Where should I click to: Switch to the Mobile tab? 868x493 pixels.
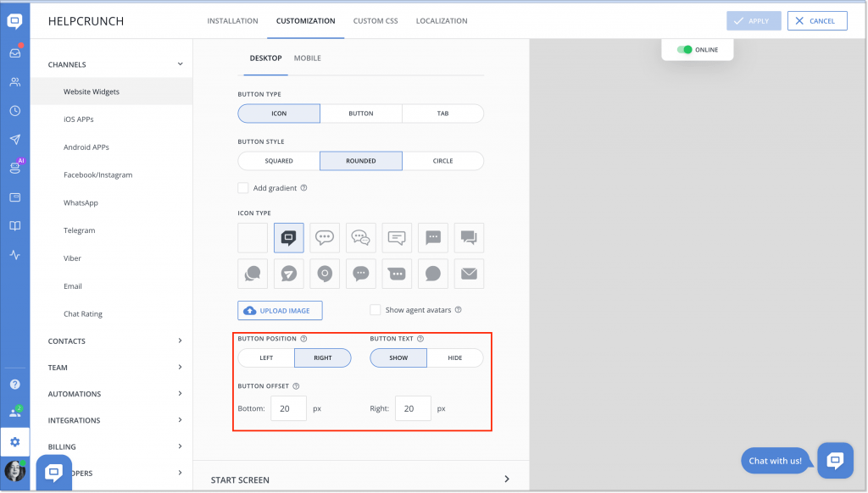307,58
